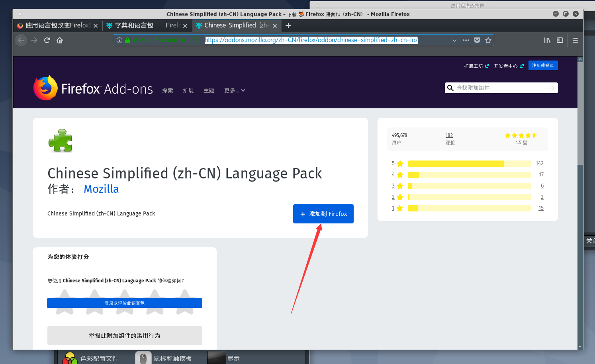Click the 142 five-star count

tap(540, 164)
